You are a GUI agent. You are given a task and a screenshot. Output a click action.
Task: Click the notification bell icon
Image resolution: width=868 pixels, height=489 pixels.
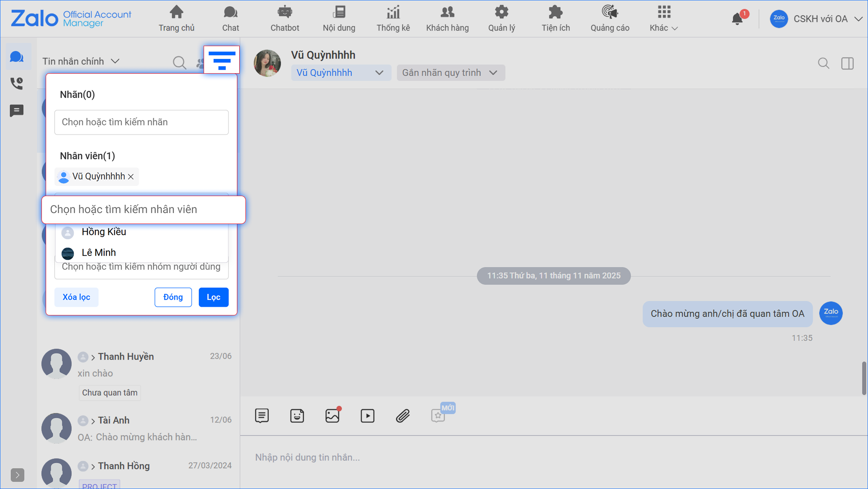click(737, 19)
